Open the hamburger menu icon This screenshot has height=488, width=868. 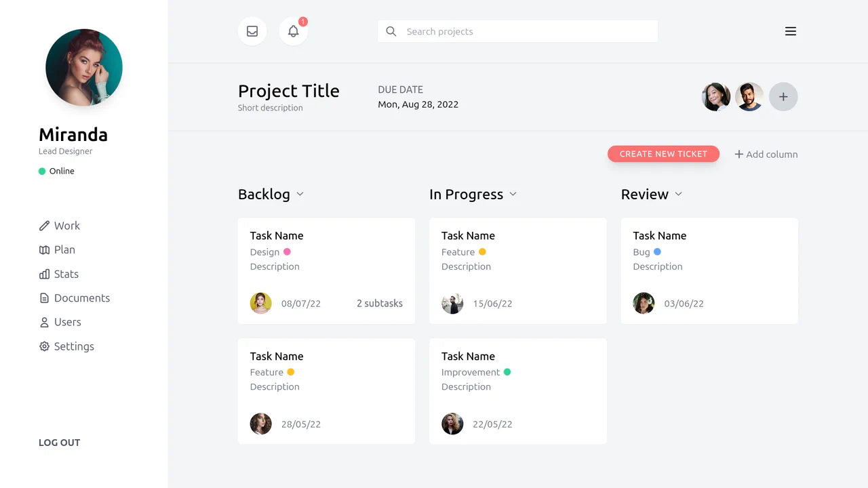pos(791,31)
